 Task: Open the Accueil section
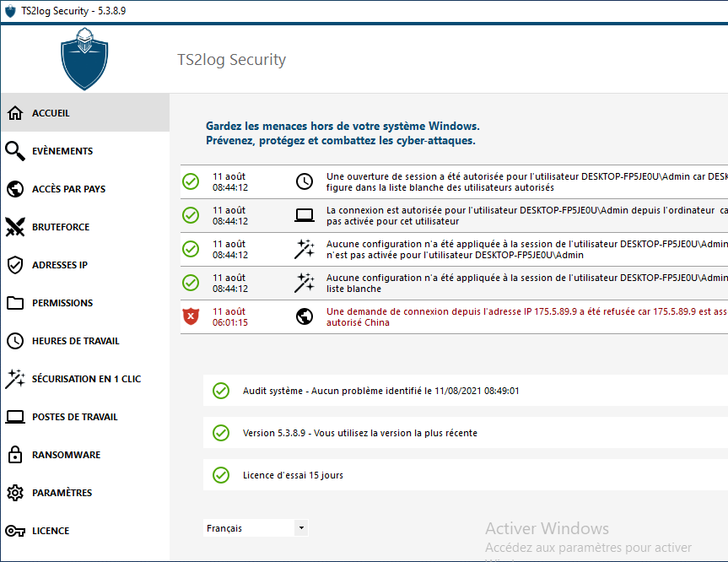[85, 113]
